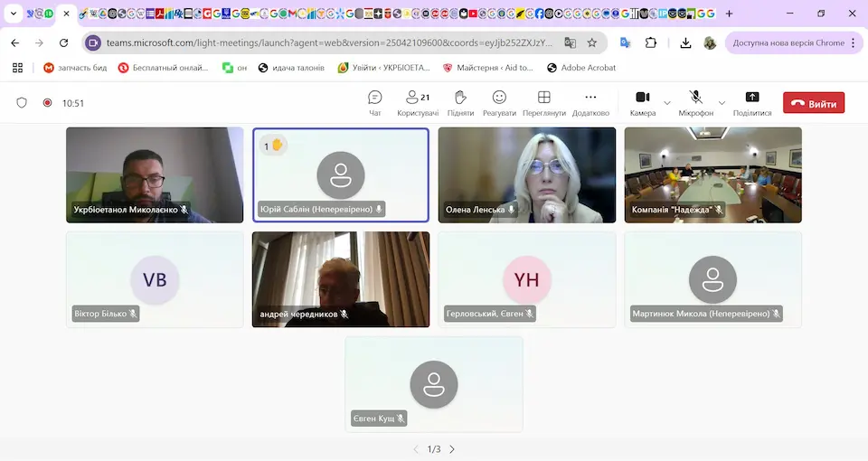Open reactions menu (Реагувати)
The height and width of the screenshot is (461, 868).
(x=499, y=103)
